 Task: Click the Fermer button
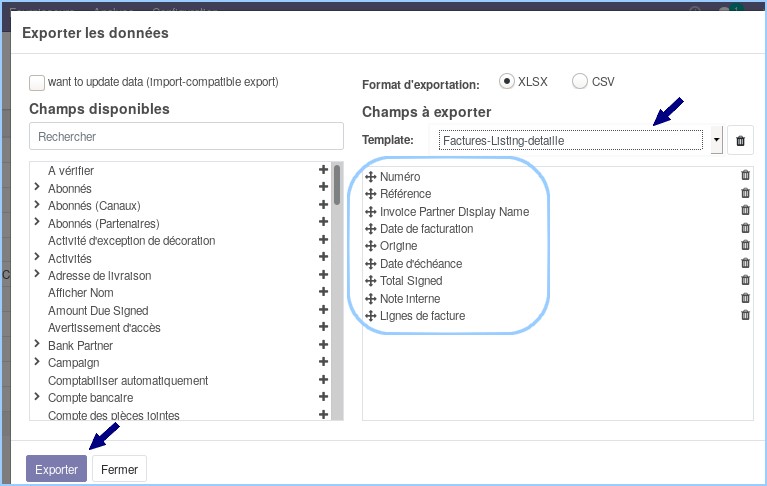coord(119,469)
